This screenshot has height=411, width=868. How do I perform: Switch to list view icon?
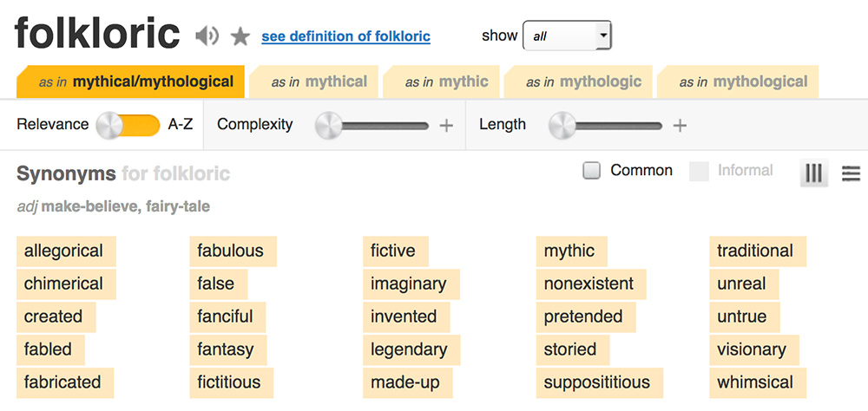[851, 173]
